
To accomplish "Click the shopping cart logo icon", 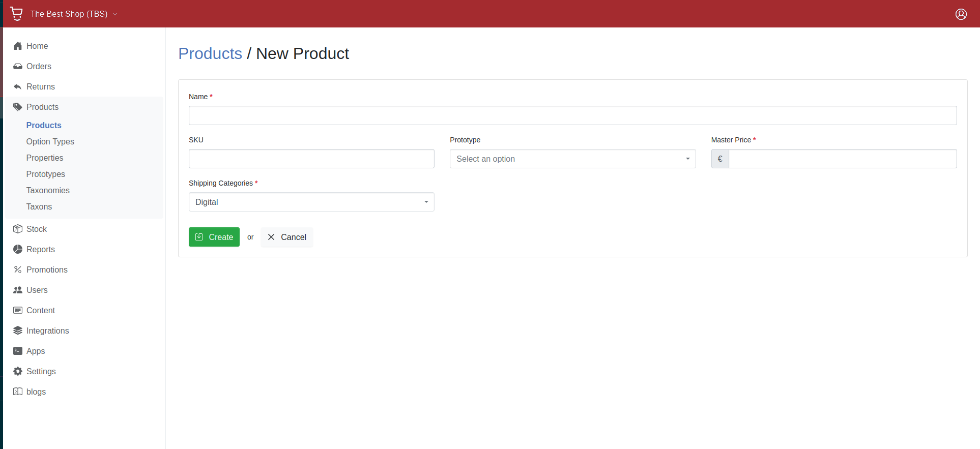I will tap(16, 14).
